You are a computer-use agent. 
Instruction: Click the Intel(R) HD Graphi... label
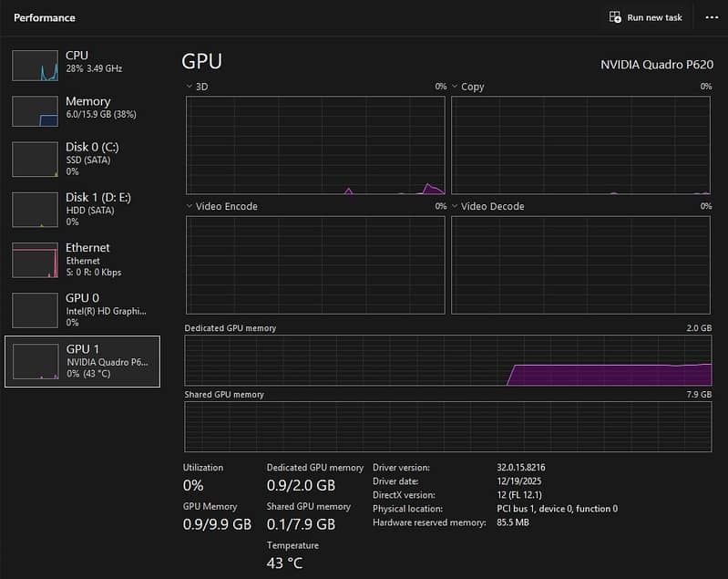106,311
